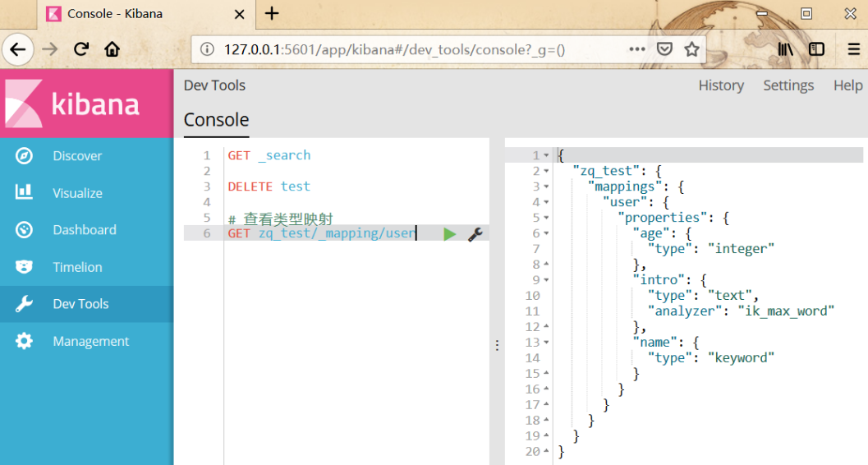The image size is (868, 465).
Task: Click "integer" value in output
Action: [x=741, y=249]
